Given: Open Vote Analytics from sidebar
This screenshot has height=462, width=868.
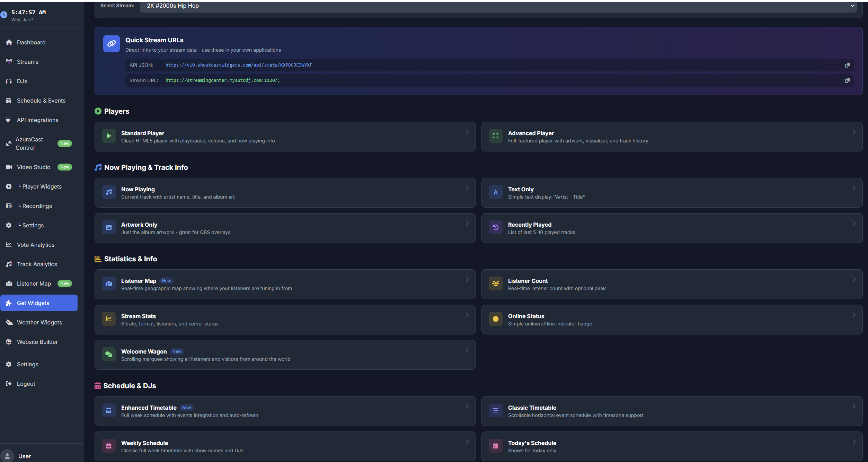Looking at the screenshot, I should click(x=35, y=245).
